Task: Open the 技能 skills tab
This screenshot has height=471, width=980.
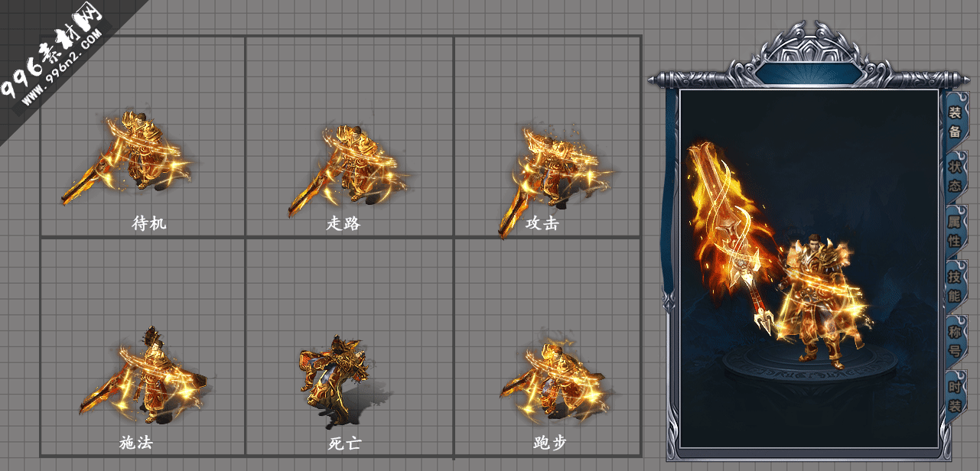Action: coord(956,285)
